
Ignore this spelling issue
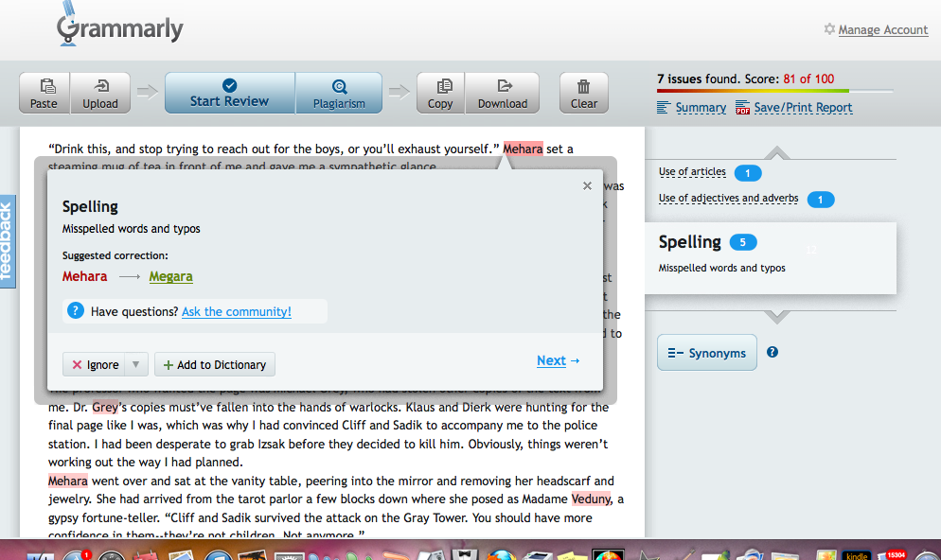(x=95, y=364)
